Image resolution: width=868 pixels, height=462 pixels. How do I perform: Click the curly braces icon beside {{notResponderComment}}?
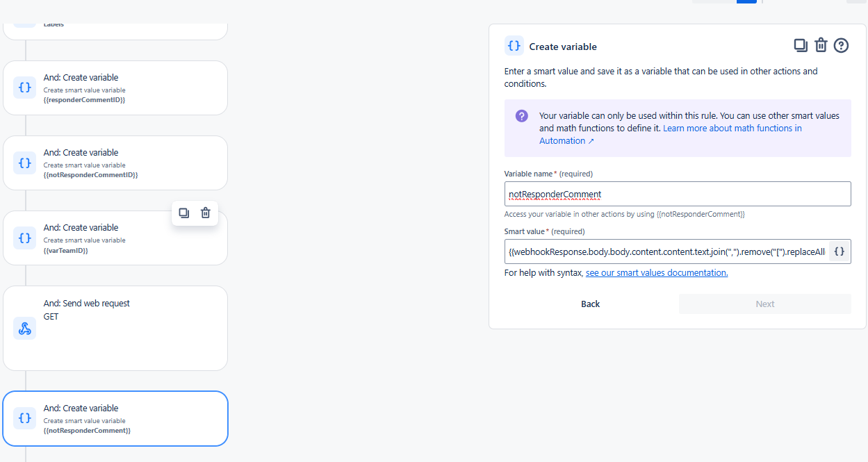[25, 418]
